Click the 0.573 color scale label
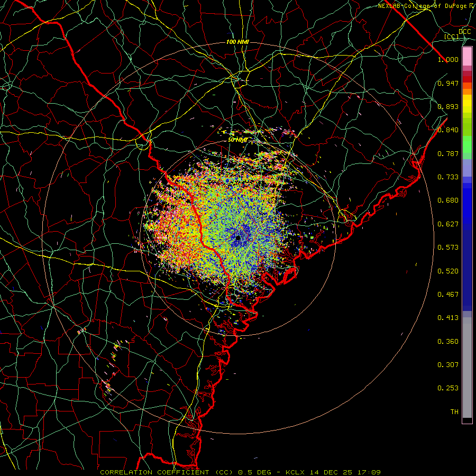476x476 pixels. pos(448,248)
